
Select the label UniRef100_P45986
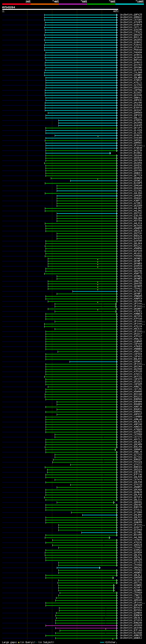coord(131,256)
